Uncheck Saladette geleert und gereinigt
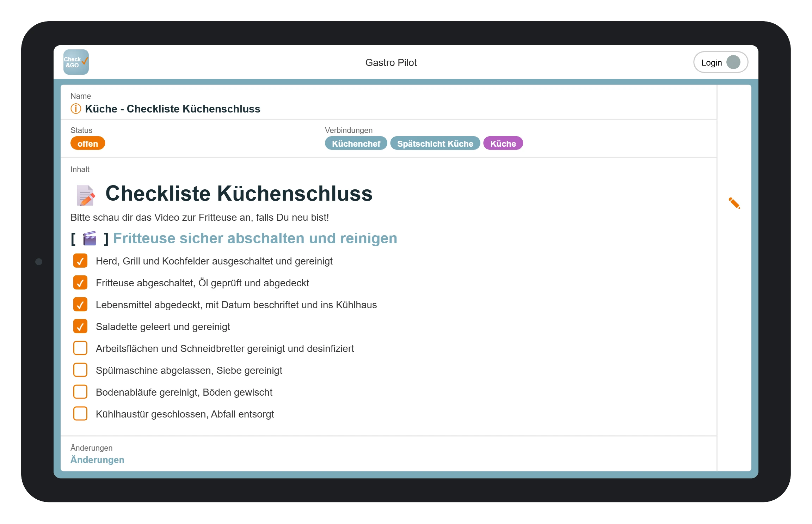Viewport: 812px width, 524px height. (80, 327)
